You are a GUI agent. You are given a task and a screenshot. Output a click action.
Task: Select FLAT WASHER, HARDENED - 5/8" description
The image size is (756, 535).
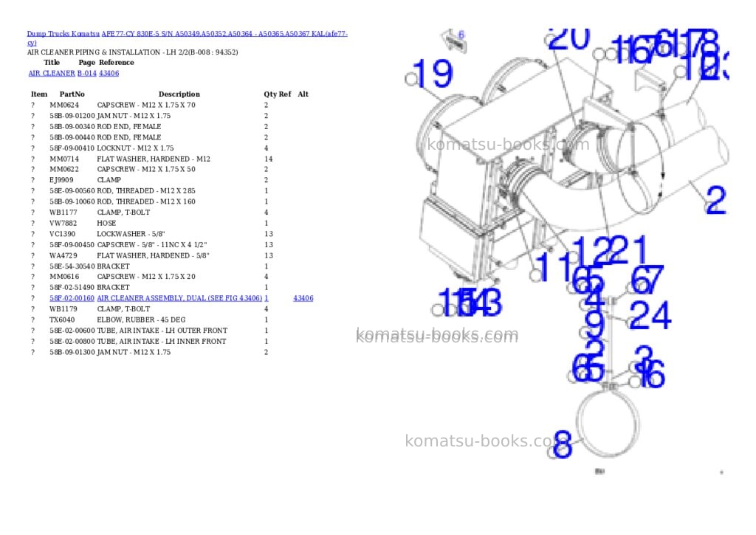154,255
